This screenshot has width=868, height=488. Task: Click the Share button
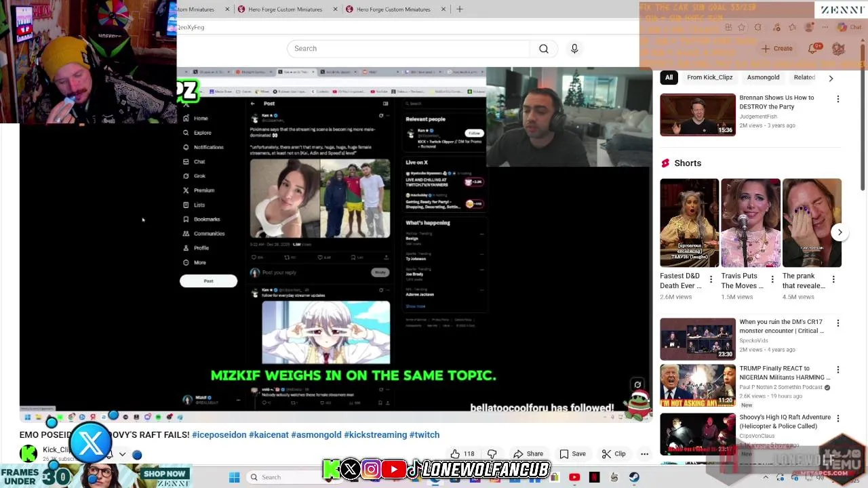(528, 454)
